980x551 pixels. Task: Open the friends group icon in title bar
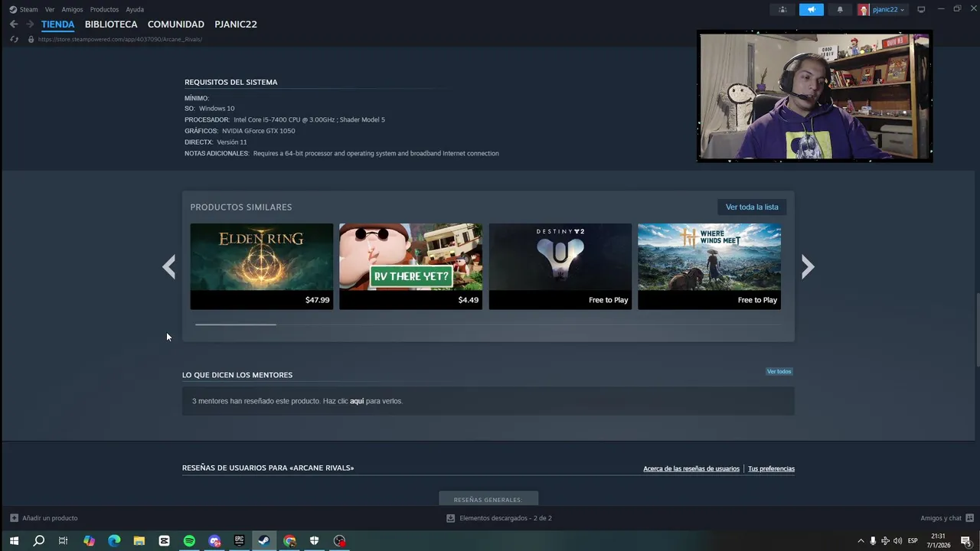(x=782, y=9)
